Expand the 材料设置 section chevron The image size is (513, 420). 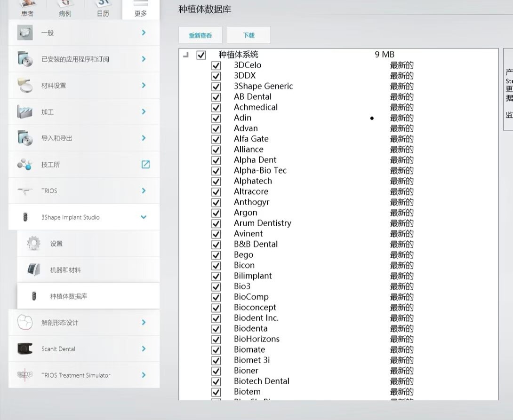click(144, 85)
